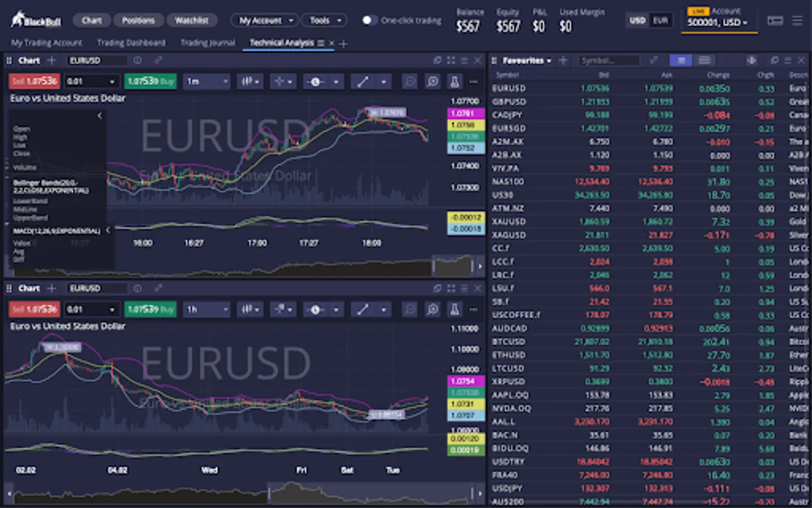Image resolution: width=812 pixels, height=508 pixels.
Task: Open the Tools menu
Action: coord(324,20)
